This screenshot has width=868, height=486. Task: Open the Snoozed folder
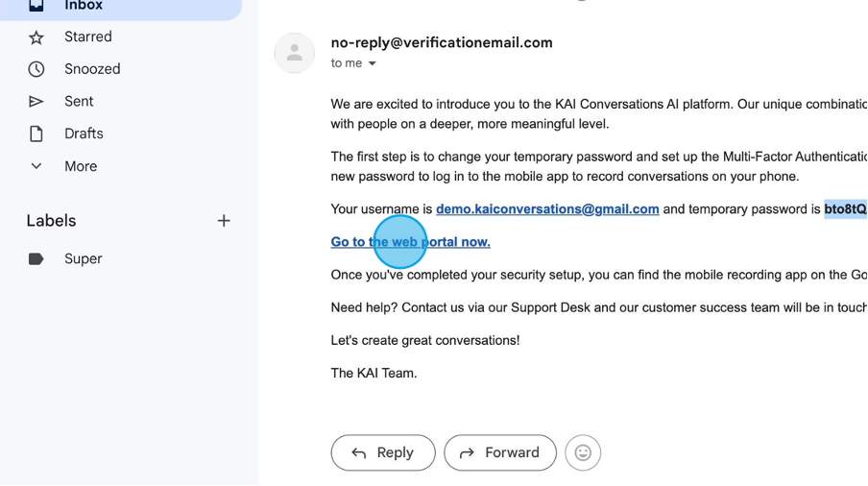pos(92,69)
